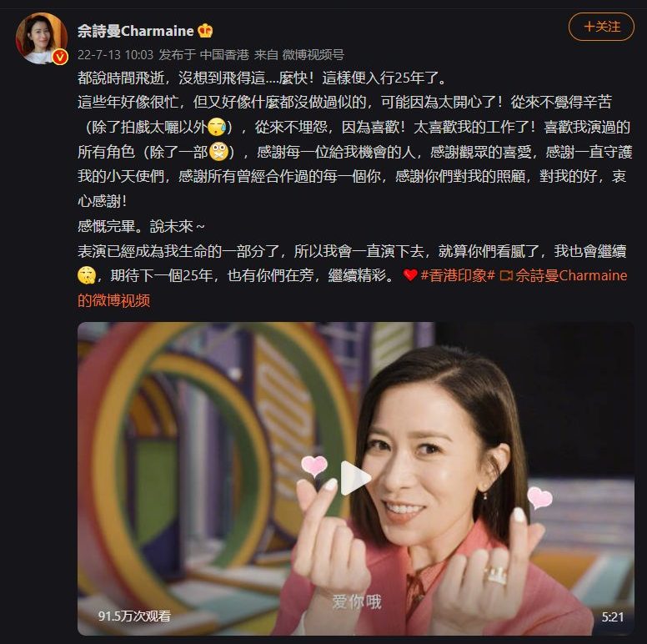Click the 微博视频号 source link
The height and width of the screenshot is (644, 647).
pyautogui.click(x=313, y=55)
